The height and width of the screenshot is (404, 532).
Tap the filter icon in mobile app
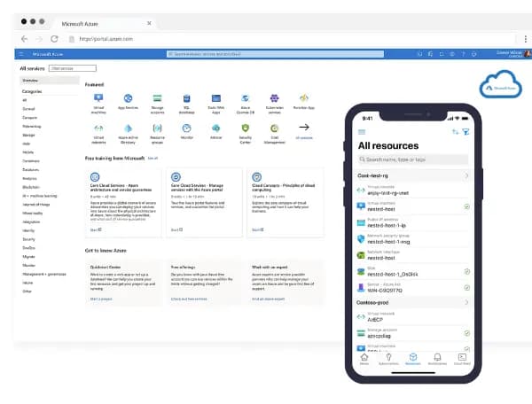coord(466,131)
